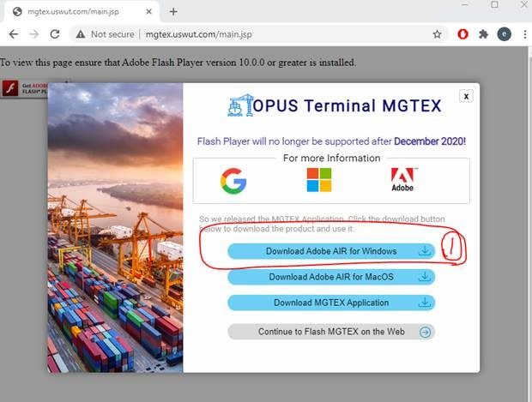Click the OPUS Terminal MGTEX heading
The width and height of the screenshot is (532, 402).
pyautogui.click(x=347, y=105)
